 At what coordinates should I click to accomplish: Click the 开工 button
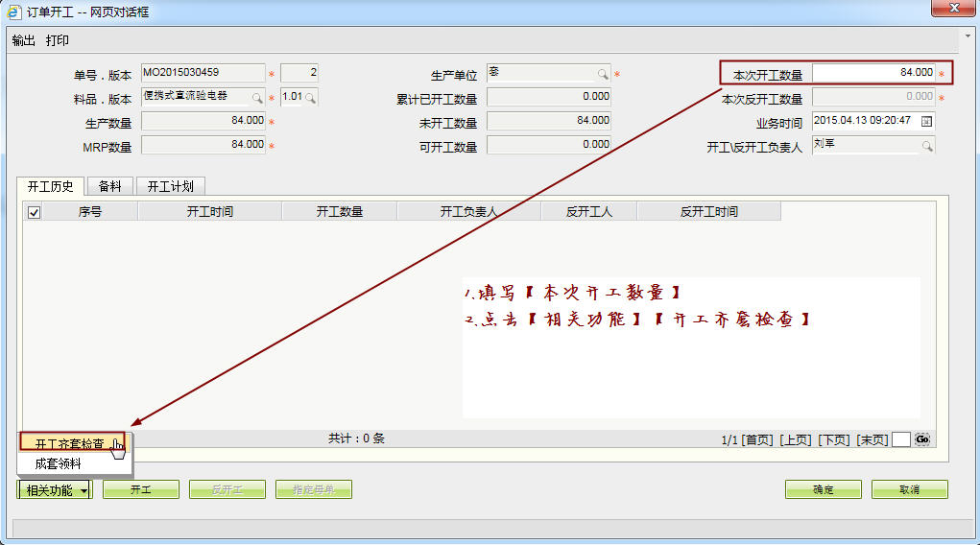[141, 489]
